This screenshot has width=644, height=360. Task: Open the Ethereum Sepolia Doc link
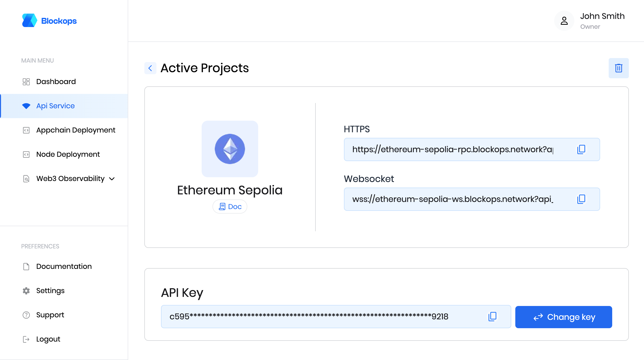(230, 207)
